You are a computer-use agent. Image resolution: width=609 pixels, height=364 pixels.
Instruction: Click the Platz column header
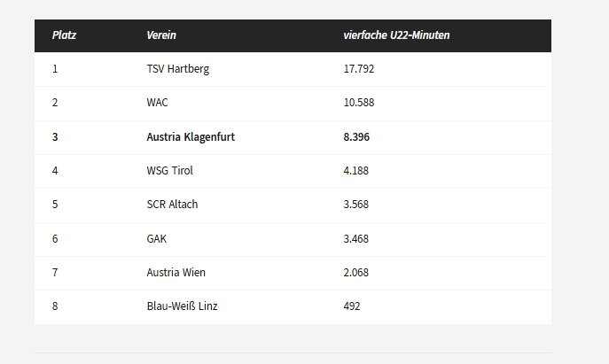(x=64, y=35)
